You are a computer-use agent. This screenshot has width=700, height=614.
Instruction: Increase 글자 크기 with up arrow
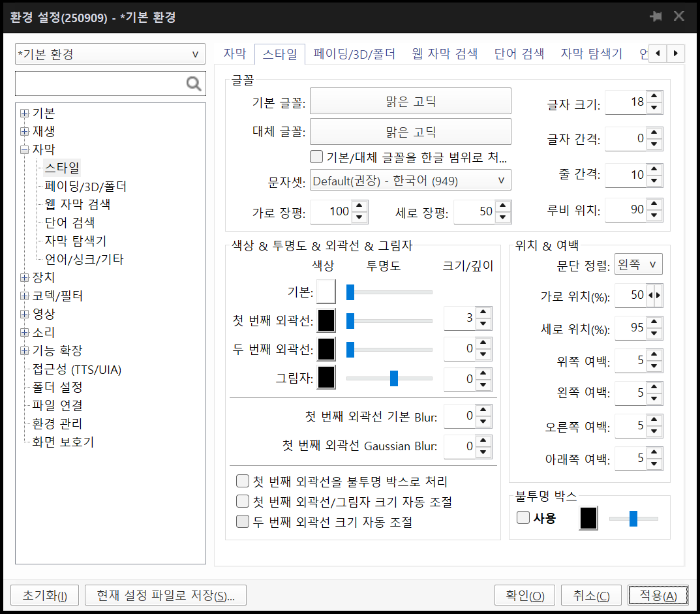654,97
